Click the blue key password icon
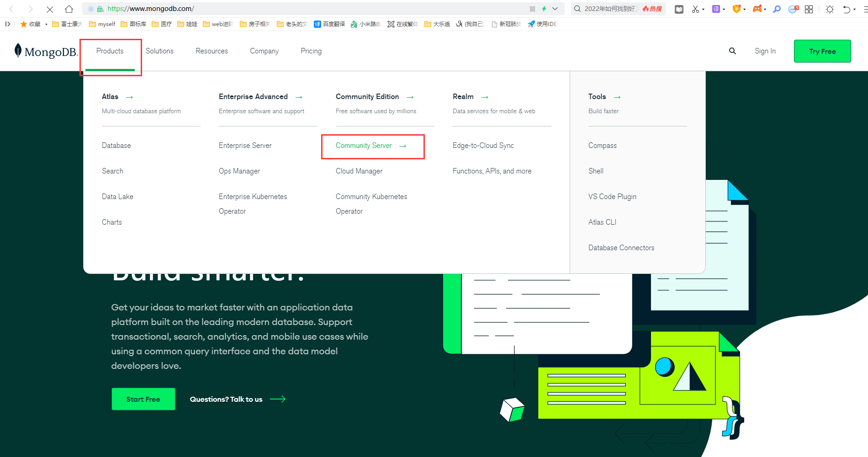This screenshot has height=457, width=868. pos(777,9)
